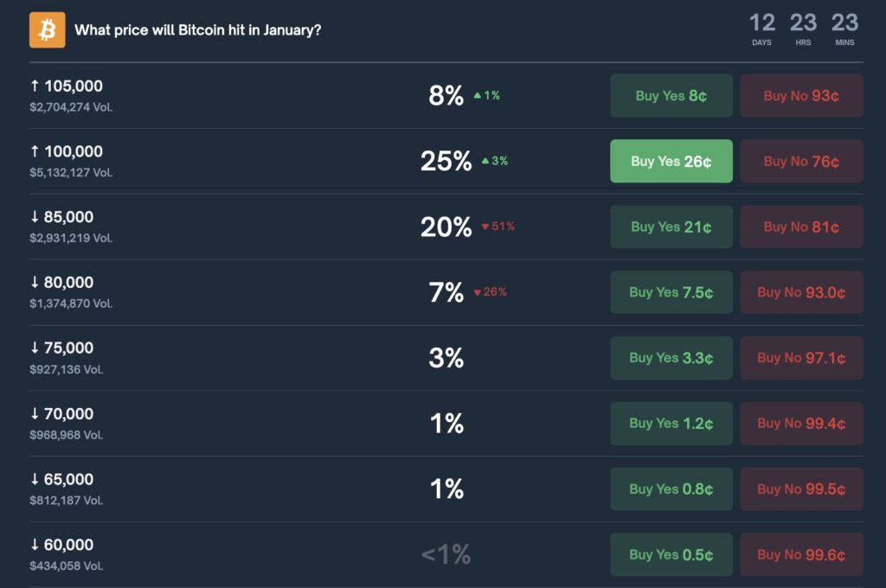Buy Yes at 3.3¢ for 75,000

click(671, 357)
